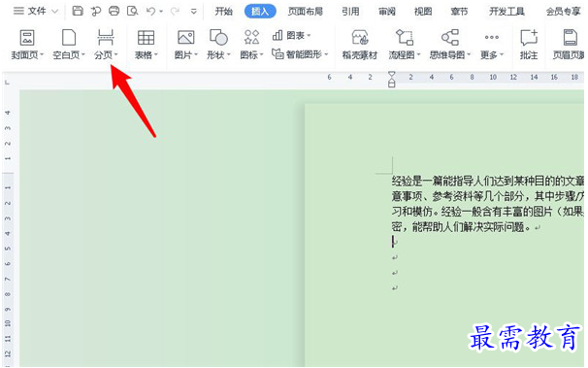This screenshot has height=368, width=588.
Task: Click the Redo arrow icon
Action: 175,12
